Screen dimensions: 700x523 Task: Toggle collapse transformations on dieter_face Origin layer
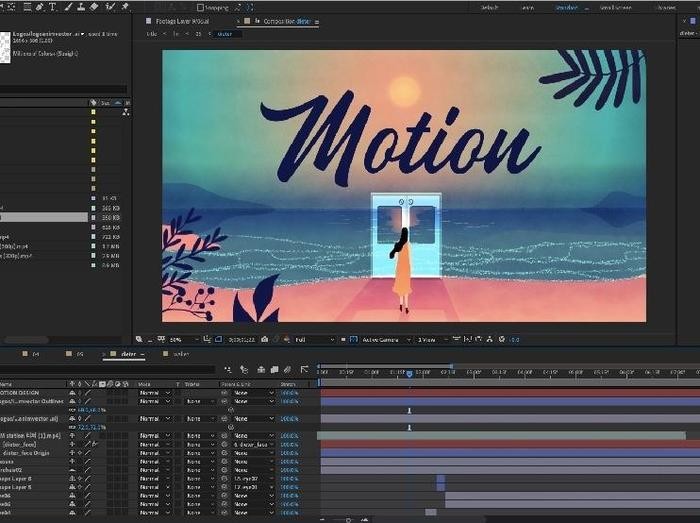[x=79, y=453]
